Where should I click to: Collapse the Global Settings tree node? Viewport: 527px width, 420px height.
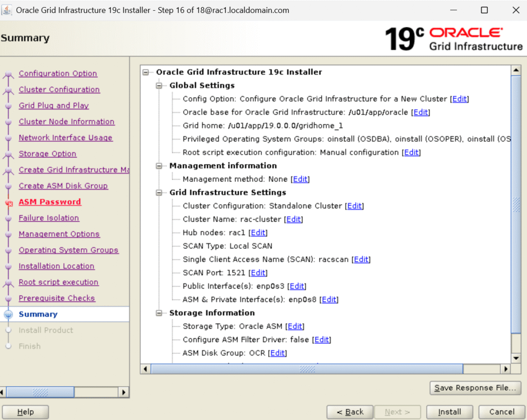pyautogui.click(x=160, y=86)
